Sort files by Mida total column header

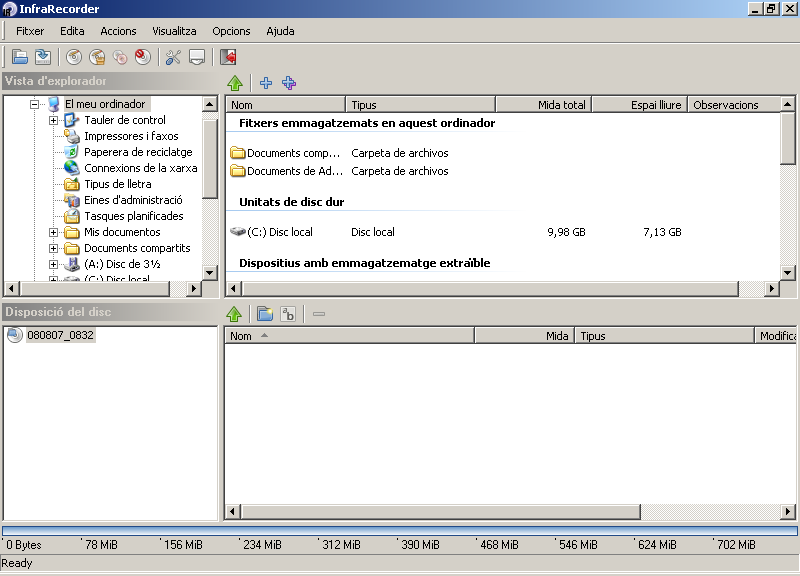pyautogui.click(x=543, y=105)
